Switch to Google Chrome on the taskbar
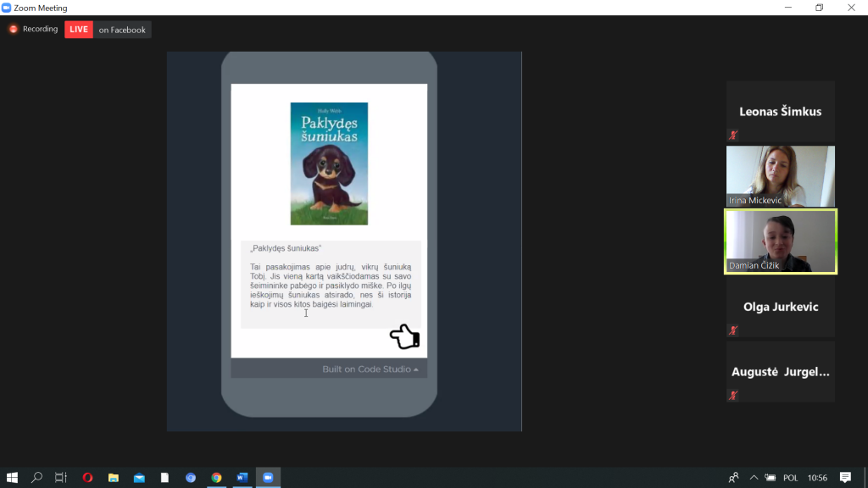Viewport: 868px width, 488px height. [x=216, y=478]
